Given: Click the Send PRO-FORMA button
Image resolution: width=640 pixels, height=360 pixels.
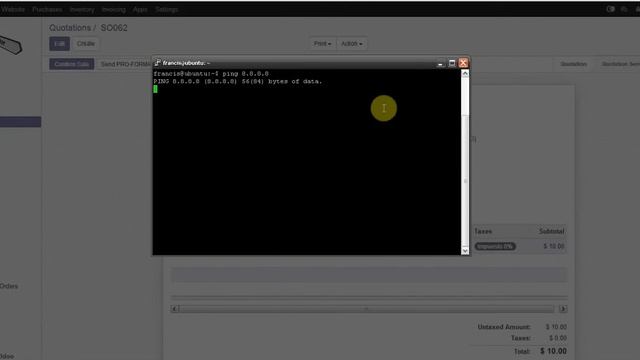Looking at the screenshot, I should pyautogui.click(x=125, y=64).
